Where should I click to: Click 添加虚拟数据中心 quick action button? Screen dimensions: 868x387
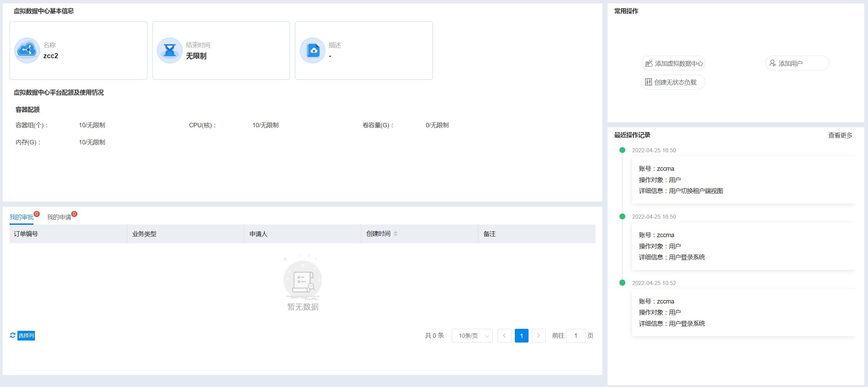tap(673, 63)
